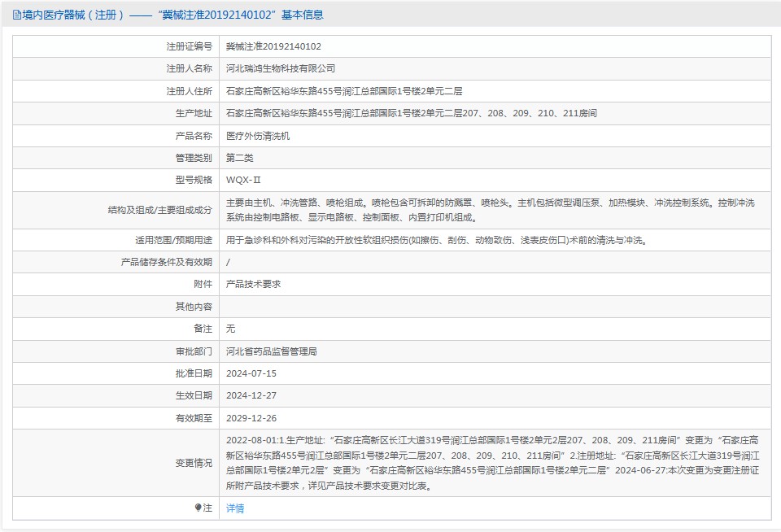This screenshot has width=781, height=532.
Task: Click registrant name 河北瑞鸿生物科技有限公司
Action: point(281,69)
